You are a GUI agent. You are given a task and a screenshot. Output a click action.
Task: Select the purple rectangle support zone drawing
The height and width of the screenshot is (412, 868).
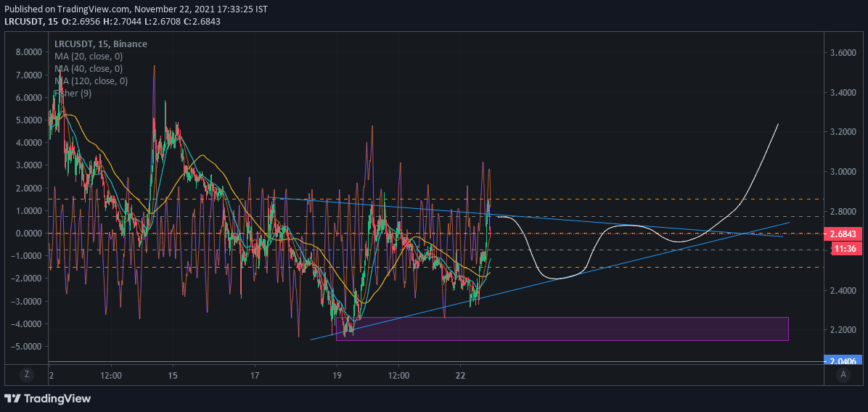(562, 329)
